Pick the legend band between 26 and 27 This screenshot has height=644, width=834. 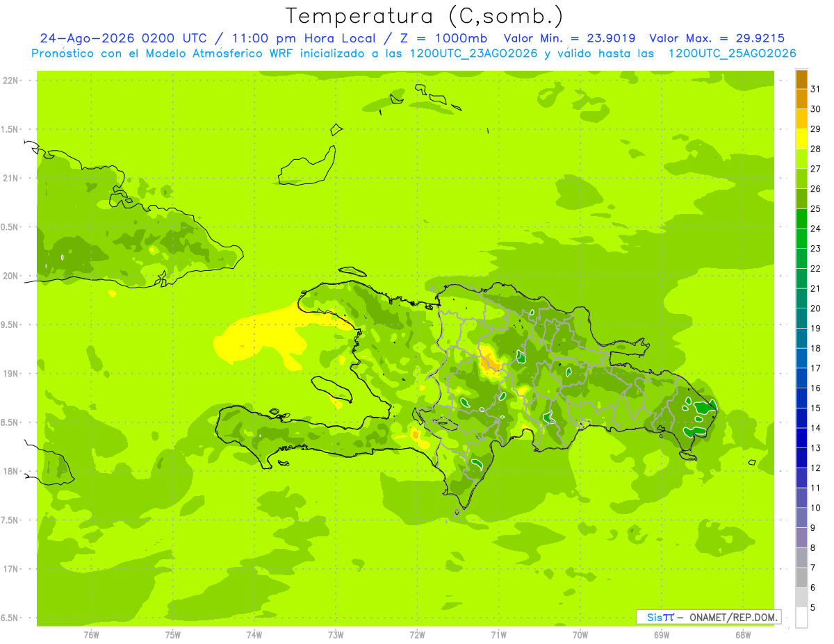tap(801, 179)
